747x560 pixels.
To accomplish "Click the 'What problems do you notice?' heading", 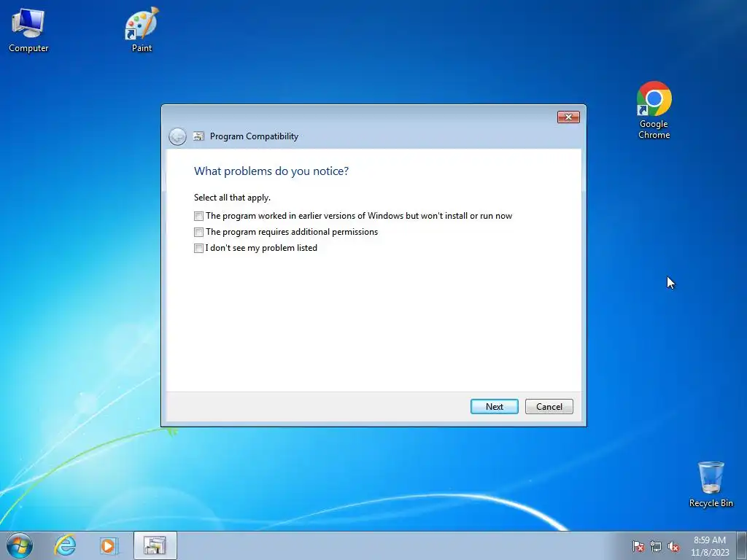I will click(271, 171).
